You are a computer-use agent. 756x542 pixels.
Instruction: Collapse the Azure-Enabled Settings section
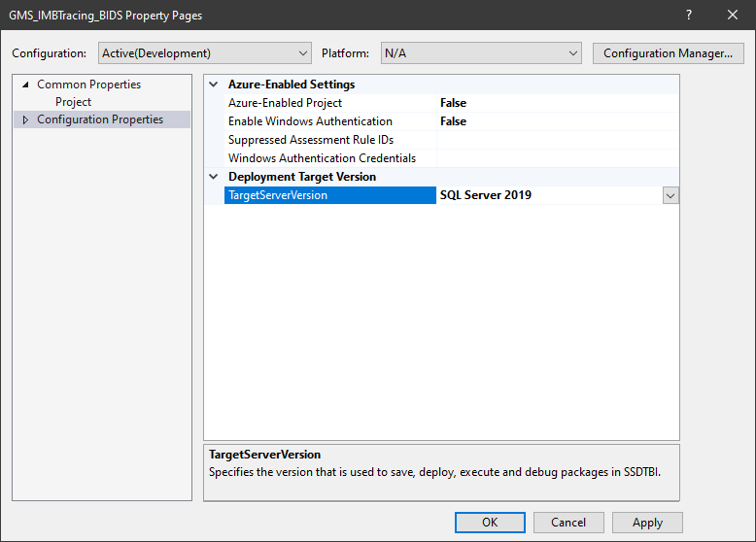[214, 85]
